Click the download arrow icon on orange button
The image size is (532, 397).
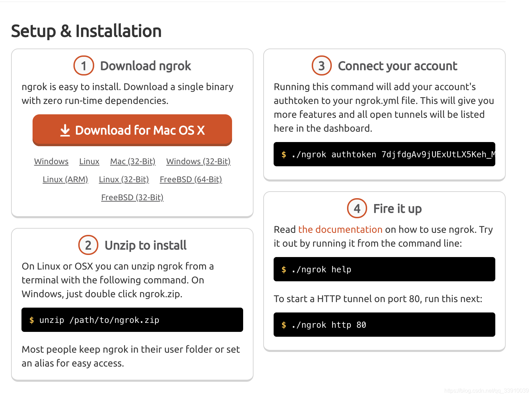[x=65, y=131]
